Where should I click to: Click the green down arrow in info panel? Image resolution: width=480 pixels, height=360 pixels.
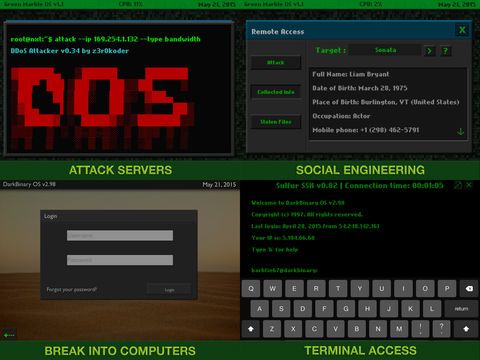click(460, 132)
